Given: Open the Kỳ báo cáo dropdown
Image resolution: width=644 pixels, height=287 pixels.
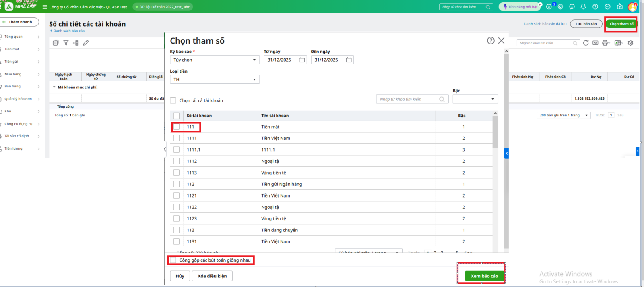Looking at the screenshot, I should pyautogui.click(x=215, y=60).
